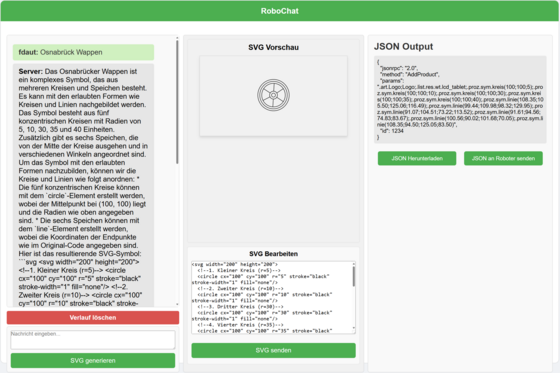Focus the Nachricht eingeben message field
The width and height of the screenshot is (560, 373).
93,339
